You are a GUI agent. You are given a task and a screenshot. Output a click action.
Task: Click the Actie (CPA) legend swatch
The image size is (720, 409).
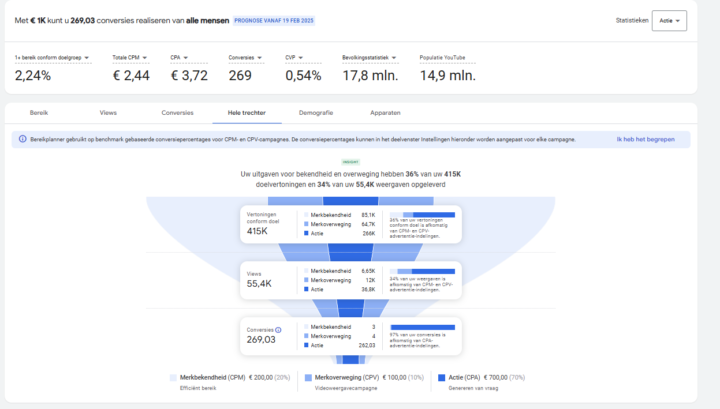(442, 378)
